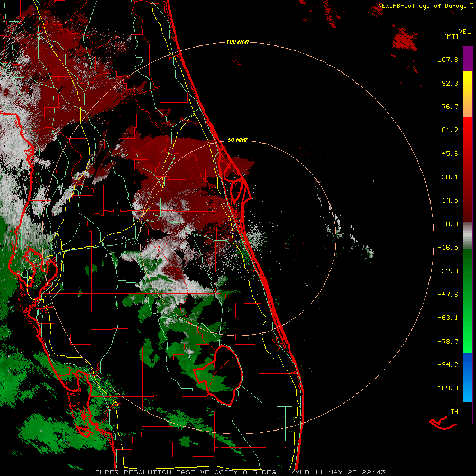Click the 92.3 velocity scale value

click(450, 83)
